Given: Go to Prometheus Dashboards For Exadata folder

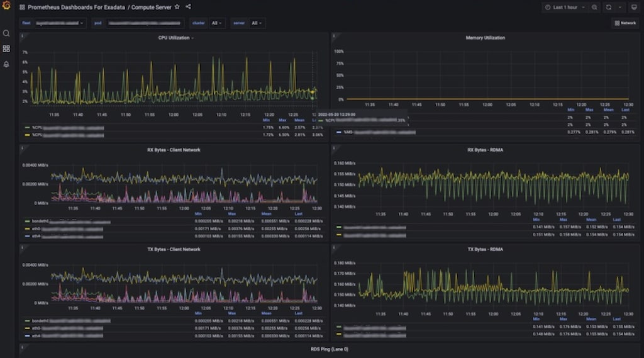Looking at the screenshot, I should pos(76,7).
